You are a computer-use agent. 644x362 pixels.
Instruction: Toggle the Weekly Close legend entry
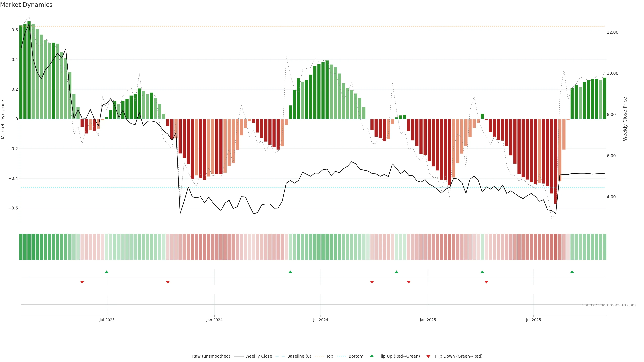point(258,356)
